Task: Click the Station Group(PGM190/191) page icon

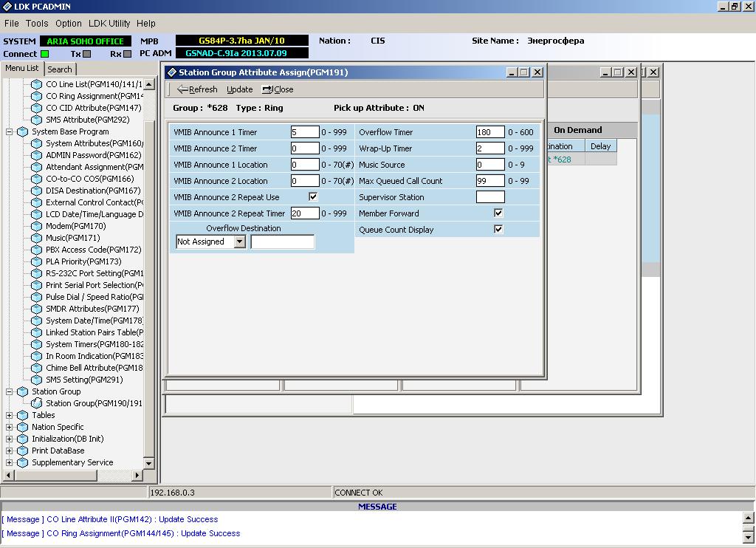Action: click(37, 403)
